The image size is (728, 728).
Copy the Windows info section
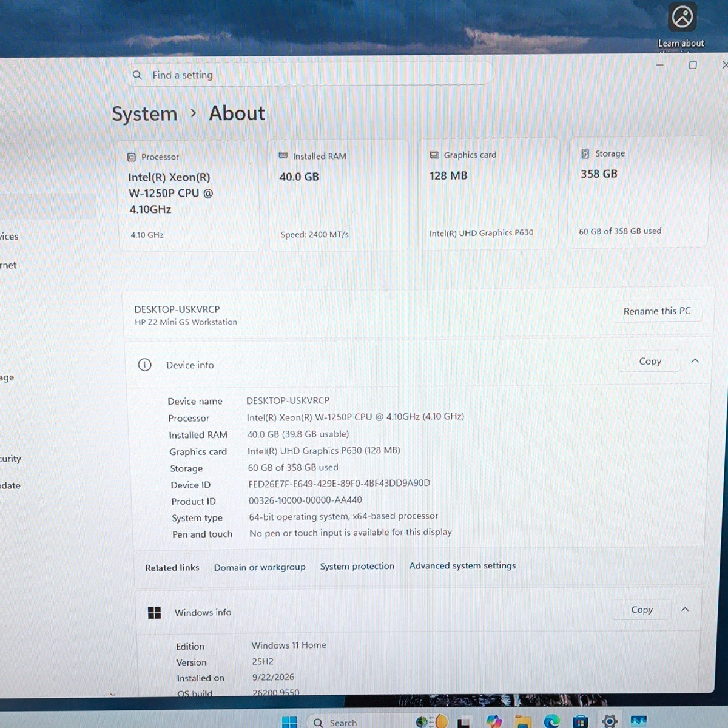(642, 610)
